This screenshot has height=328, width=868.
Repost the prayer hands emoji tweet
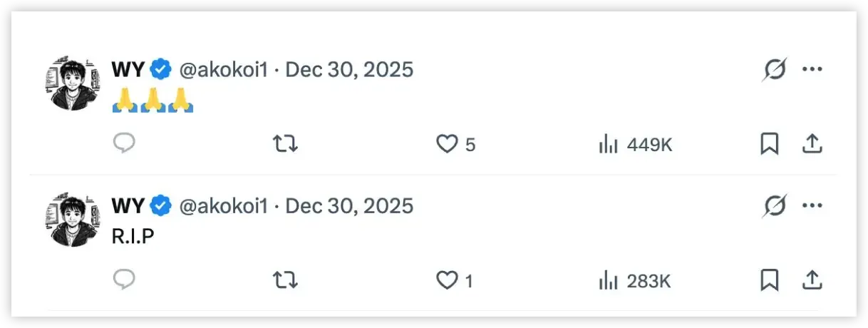pos(285,145)
